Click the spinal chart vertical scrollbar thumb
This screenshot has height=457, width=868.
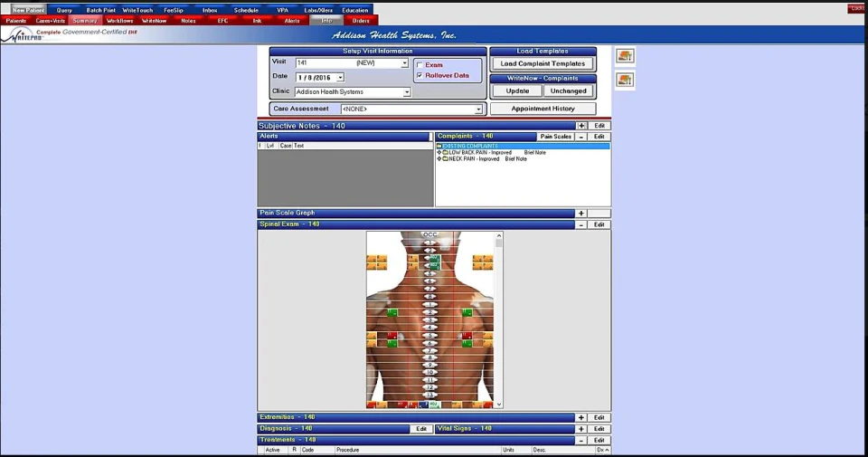[499, 243]
